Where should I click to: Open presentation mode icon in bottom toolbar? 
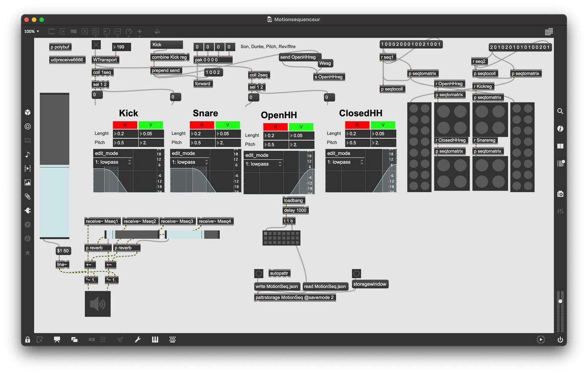(x=57, y=339)
